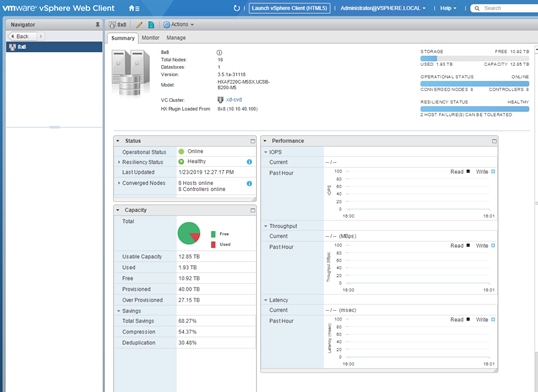Click the blue document icon in toolbar

point(151,25)
